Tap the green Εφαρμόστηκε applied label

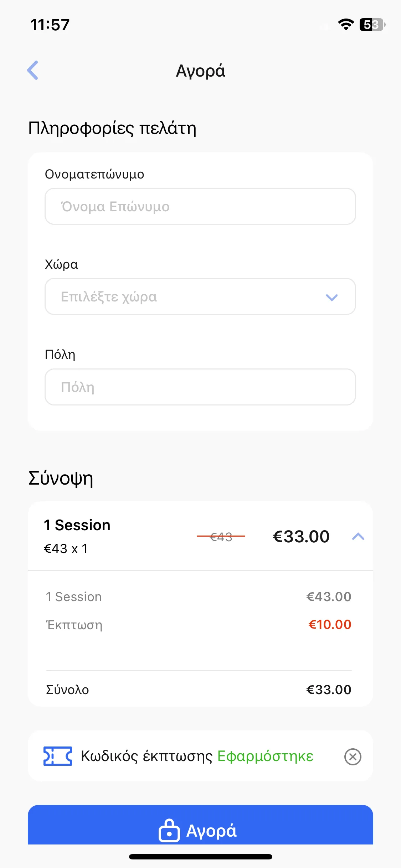(x=266, y=756)
